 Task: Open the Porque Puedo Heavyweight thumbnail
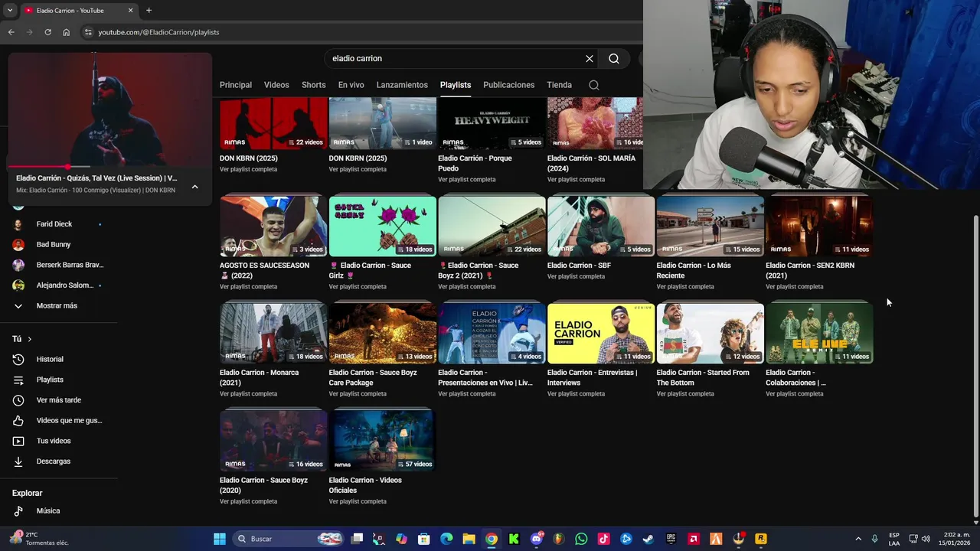492,123
